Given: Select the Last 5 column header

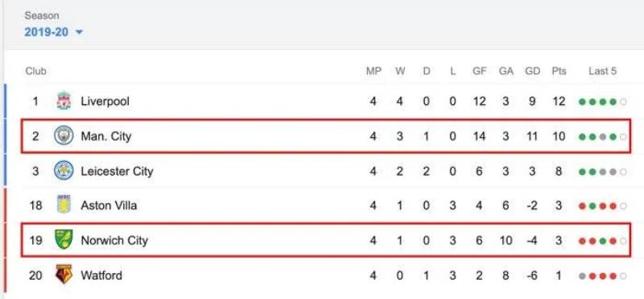Looking at the screenshot, I should [x=602, y=71].
